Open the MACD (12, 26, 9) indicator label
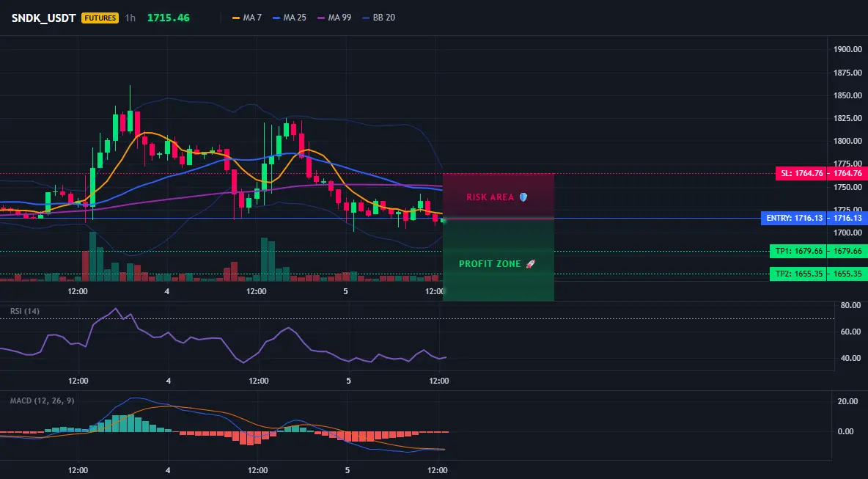This screenshot has width=868, height=479. 42,401
